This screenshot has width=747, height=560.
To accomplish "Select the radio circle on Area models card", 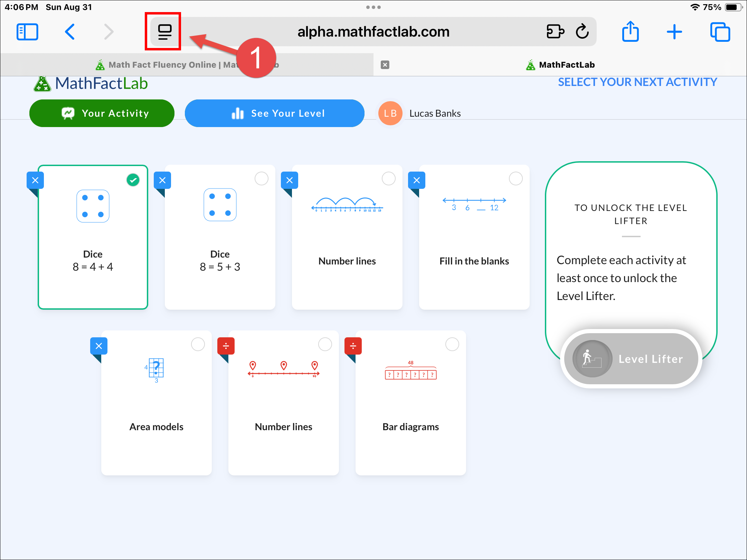I will (198, 344).
